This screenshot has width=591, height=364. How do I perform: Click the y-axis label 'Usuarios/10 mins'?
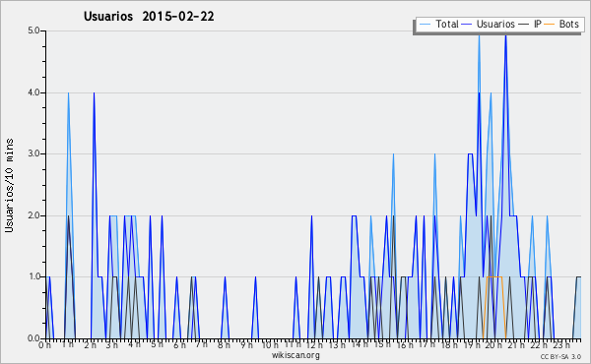pos(9,185)
